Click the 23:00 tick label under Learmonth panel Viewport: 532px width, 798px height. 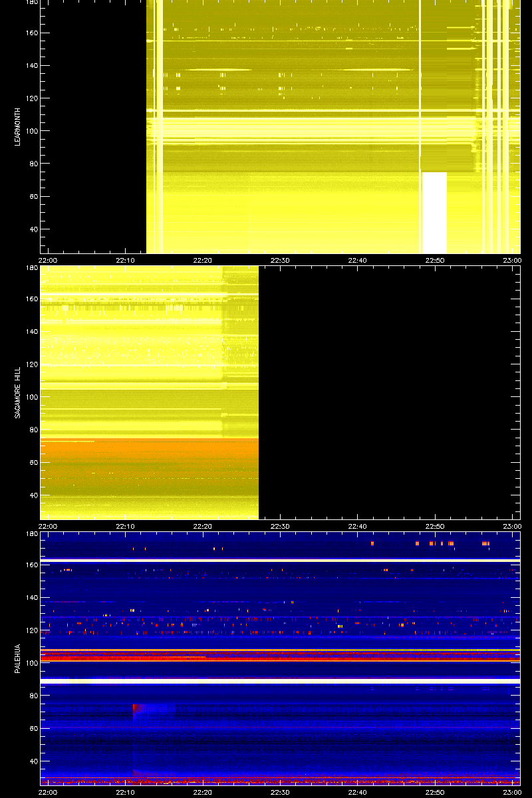tap(511, 260)
